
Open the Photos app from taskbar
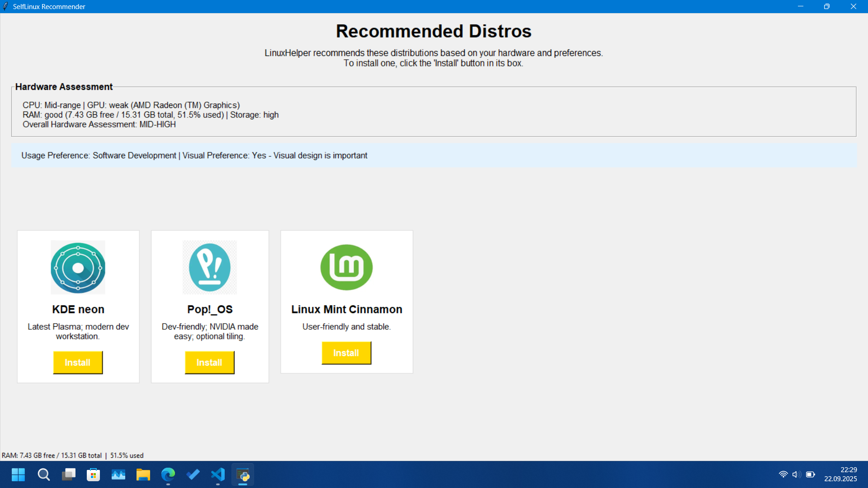(118, 474)
